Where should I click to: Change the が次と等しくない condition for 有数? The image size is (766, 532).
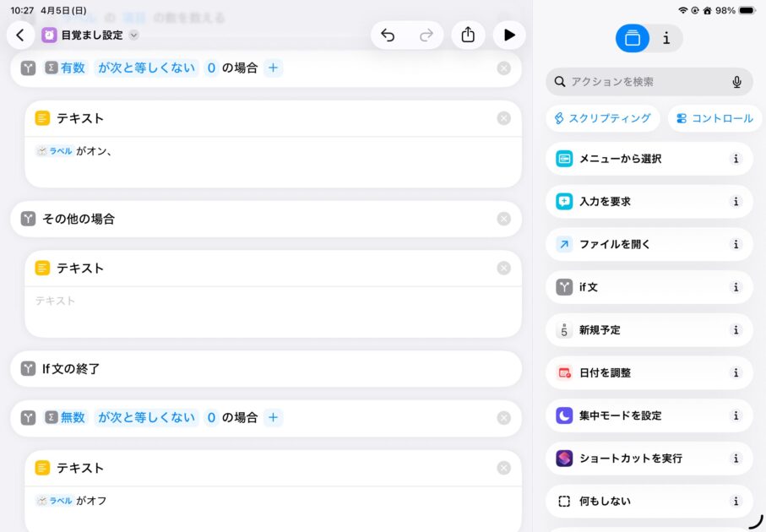coord(146,68)
